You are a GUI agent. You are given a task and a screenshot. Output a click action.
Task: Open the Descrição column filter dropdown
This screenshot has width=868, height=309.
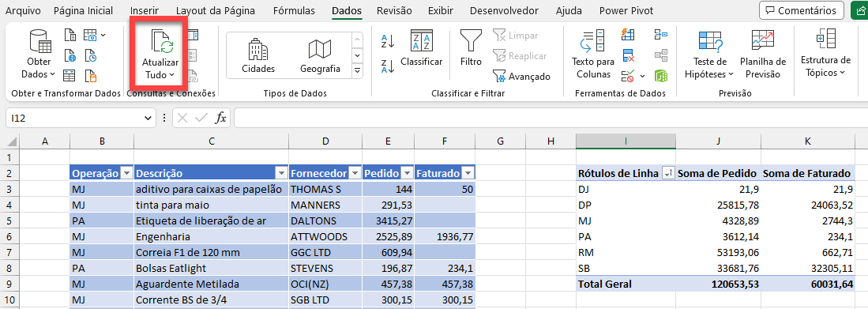[282, 173]
